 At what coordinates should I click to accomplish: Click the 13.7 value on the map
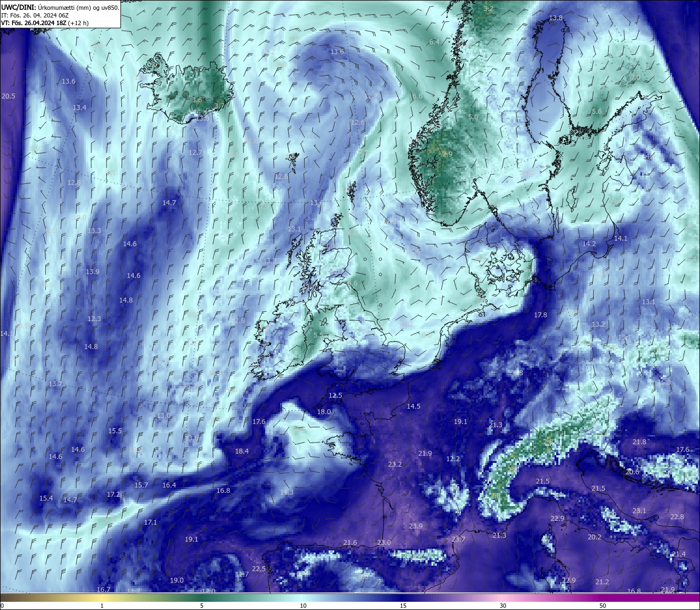[x=55, y=384]
